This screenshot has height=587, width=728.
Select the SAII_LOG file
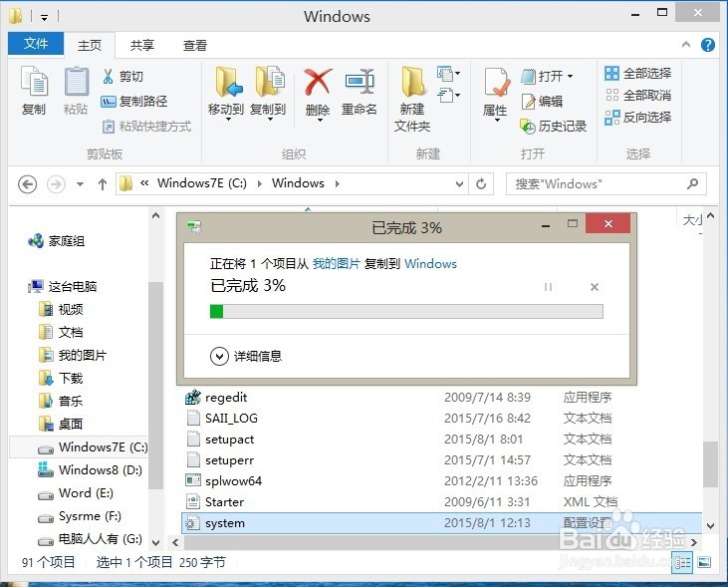point(222,419)
